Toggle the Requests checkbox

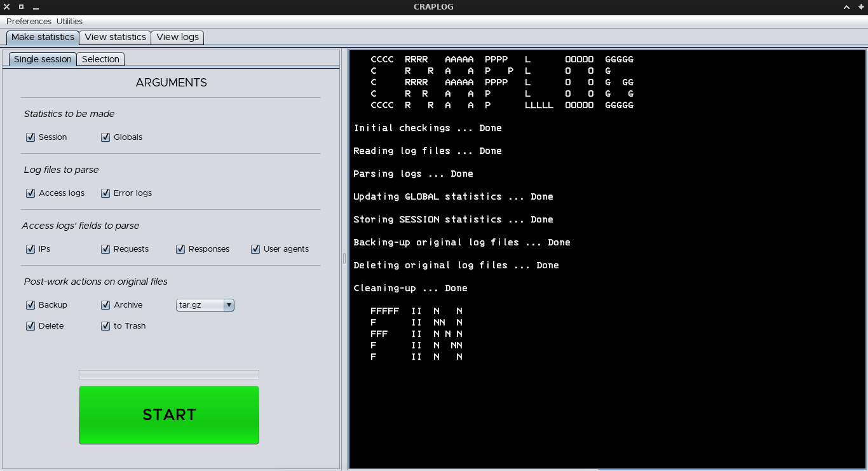[105, 249]
